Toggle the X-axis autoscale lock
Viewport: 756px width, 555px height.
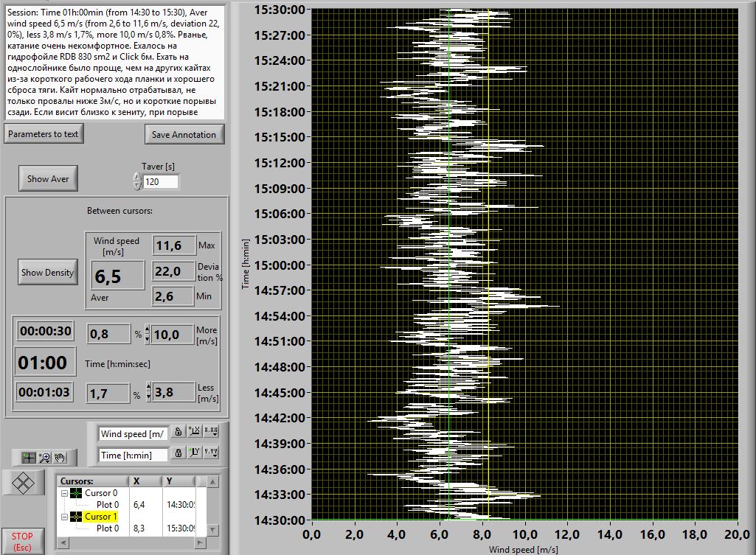(178, 431)
